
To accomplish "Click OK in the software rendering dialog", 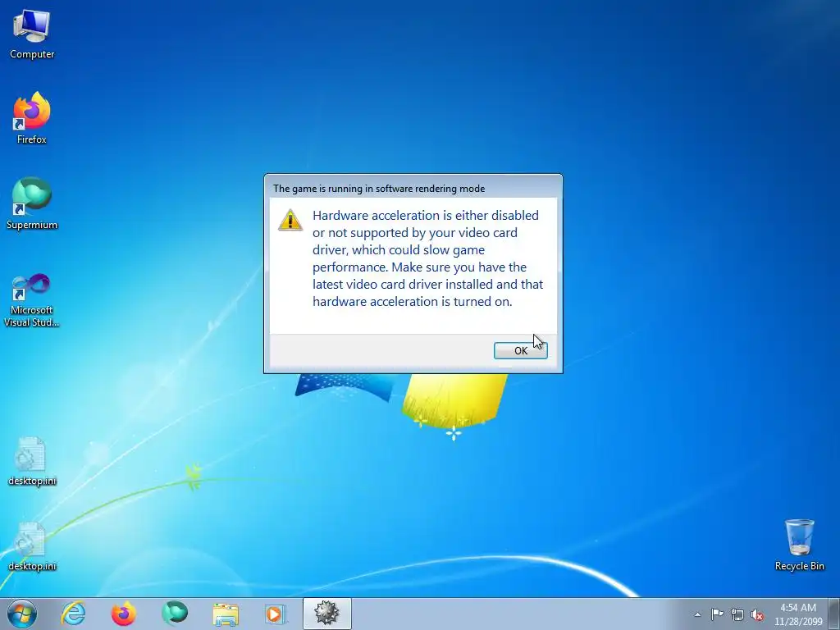I will click(520, 350).
